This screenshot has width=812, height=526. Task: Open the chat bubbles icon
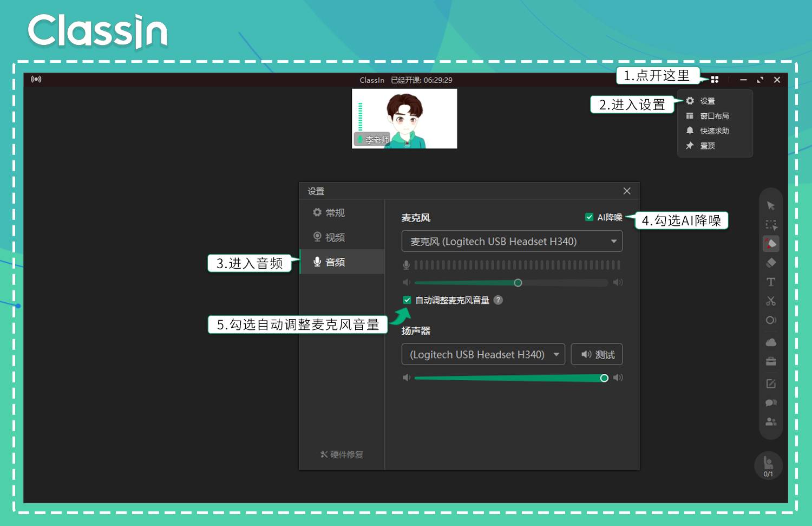[x=771, y=402]
